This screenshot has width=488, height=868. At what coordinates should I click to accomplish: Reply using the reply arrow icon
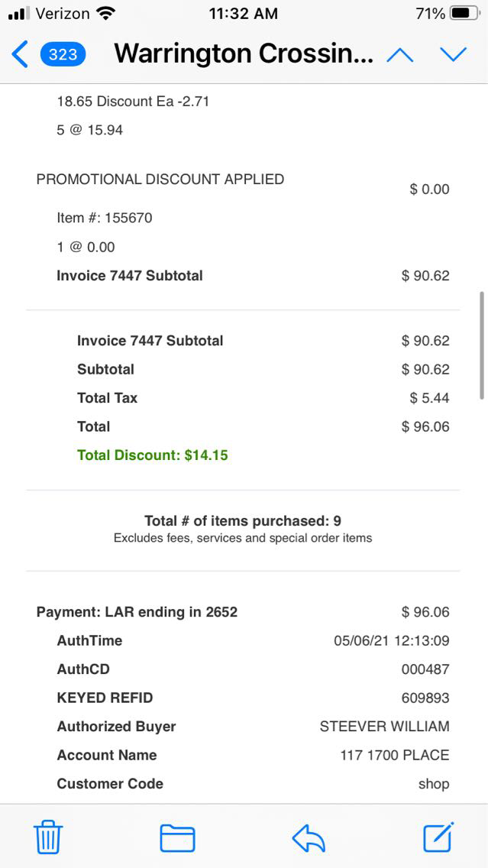coord(309,838)
